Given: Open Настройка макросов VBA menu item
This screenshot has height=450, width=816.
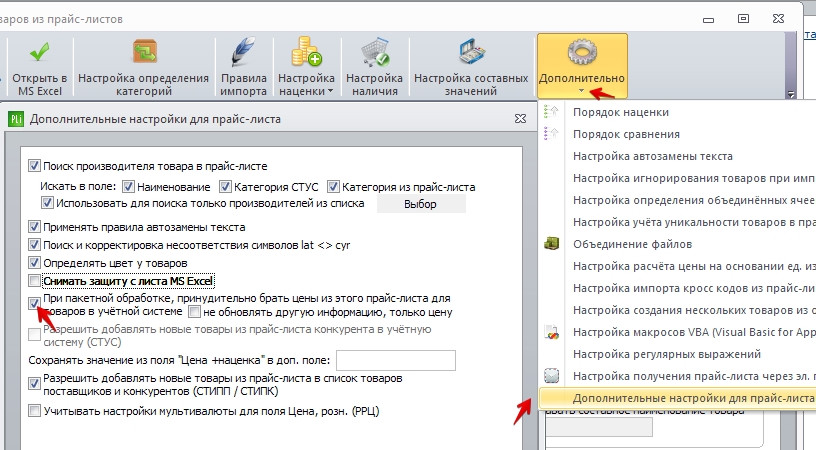Looking at the screenshot, I should 694,332.
